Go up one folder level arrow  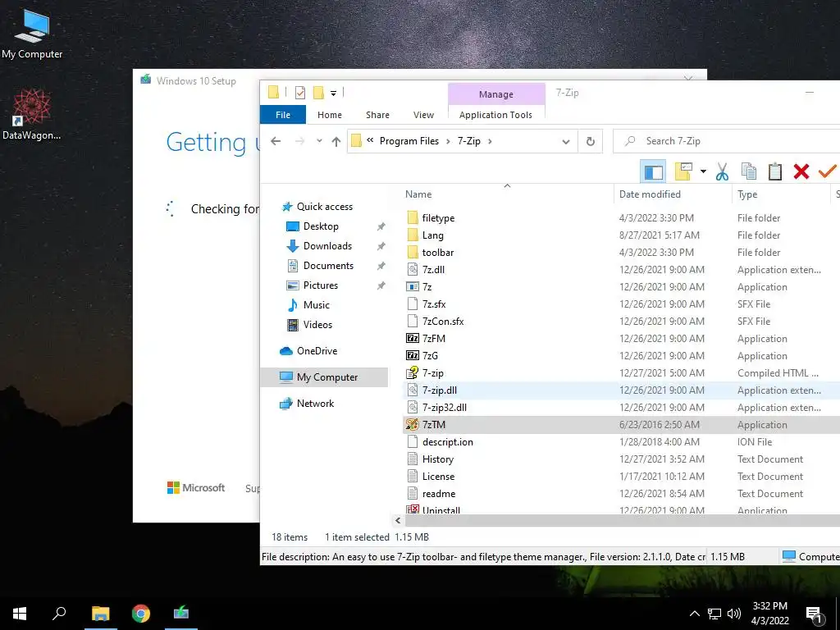336,141
